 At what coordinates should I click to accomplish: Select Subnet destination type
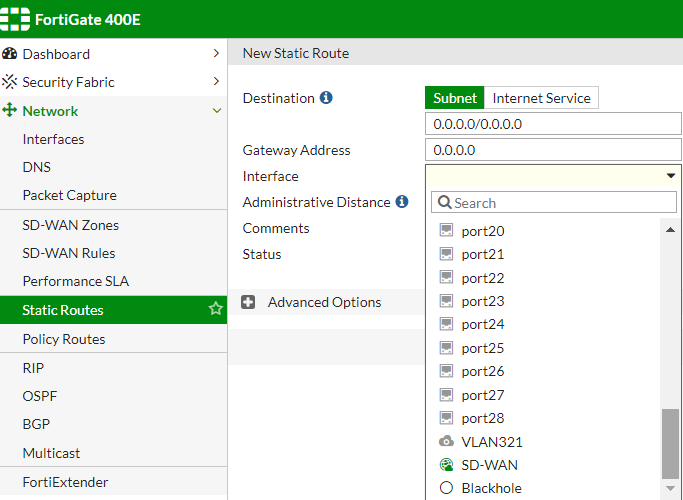tap(455, 98)
